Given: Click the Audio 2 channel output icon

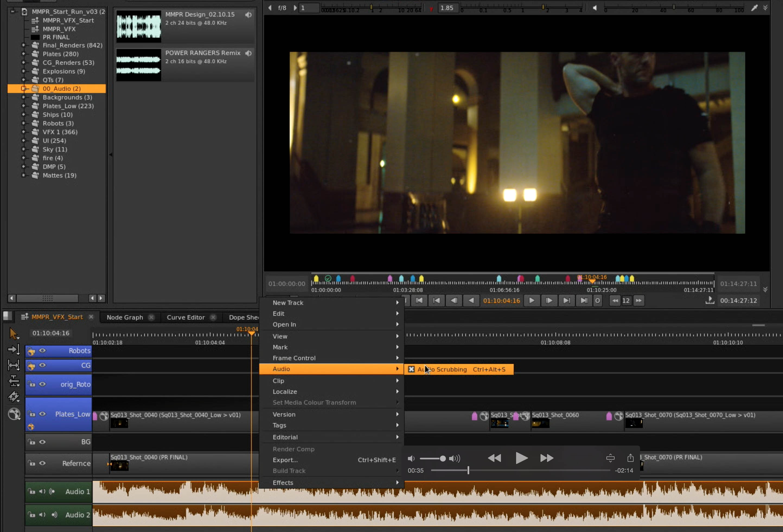Looking at the screenshot, I should pos(54,514).
